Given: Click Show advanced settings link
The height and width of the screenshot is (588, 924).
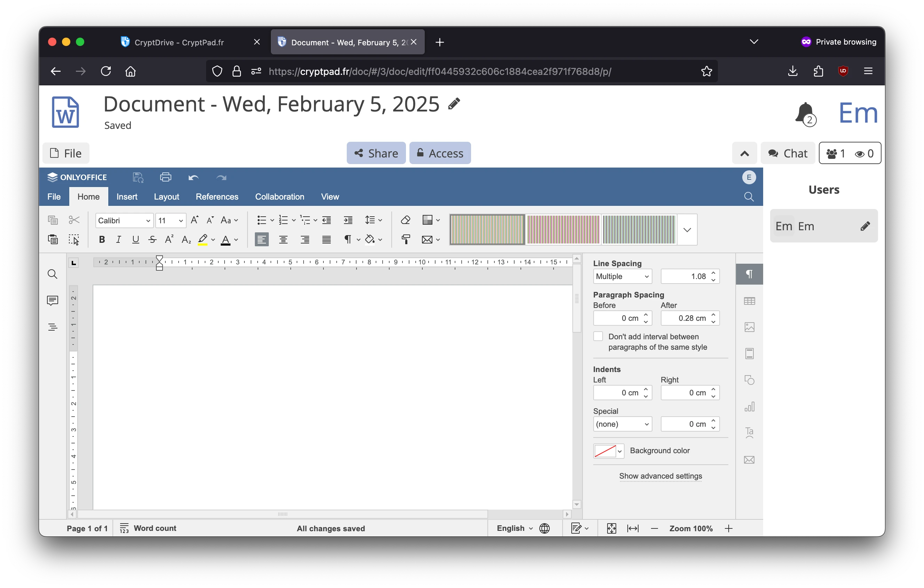Looking at the screenshot, I should (660, 476).
